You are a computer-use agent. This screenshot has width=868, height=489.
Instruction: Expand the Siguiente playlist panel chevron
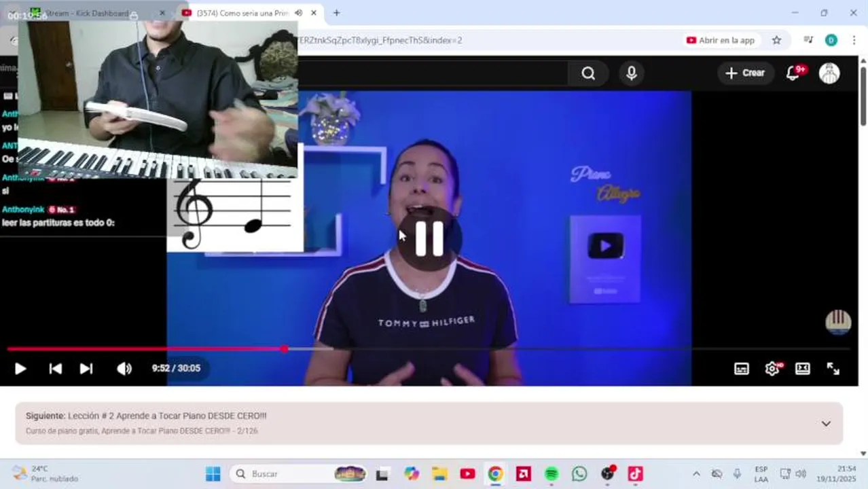tap(826, 423)
